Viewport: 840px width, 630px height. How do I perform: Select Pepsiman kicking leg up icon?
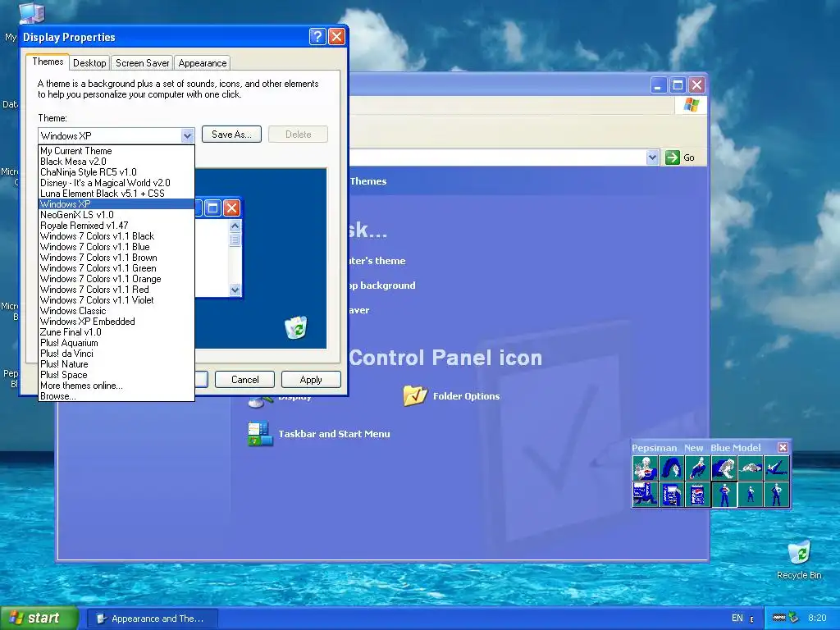pyautogui.click(x=776, y=468)
